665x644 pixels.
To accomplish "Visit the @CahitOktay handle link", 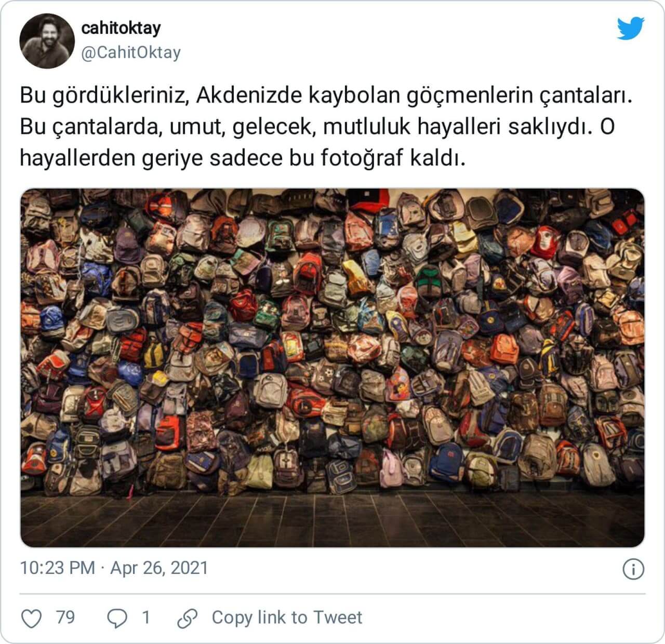I will click(131, 52).
